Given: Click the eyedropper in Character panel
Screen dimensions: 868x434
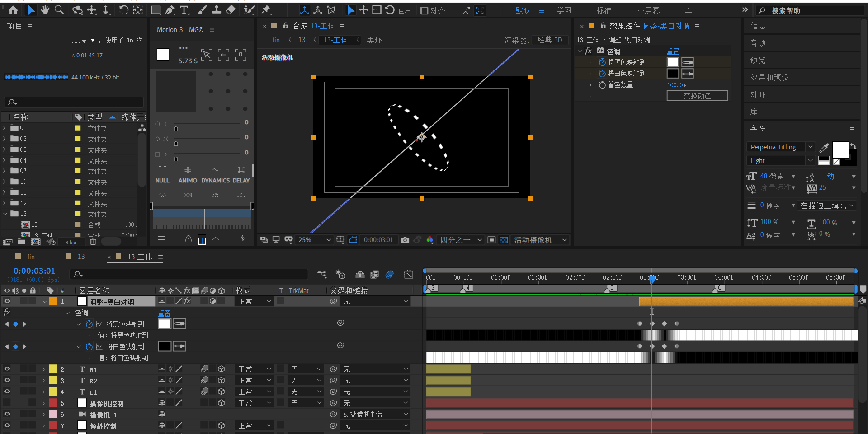Looking at the screenshot, I should click(824, 148).
